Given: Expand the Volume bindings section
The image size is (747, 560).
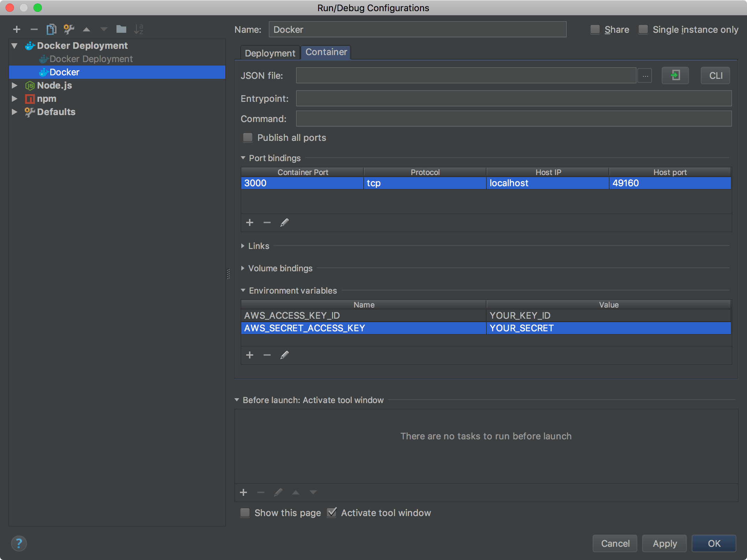Looking at the screenshot, I should 243,268.
